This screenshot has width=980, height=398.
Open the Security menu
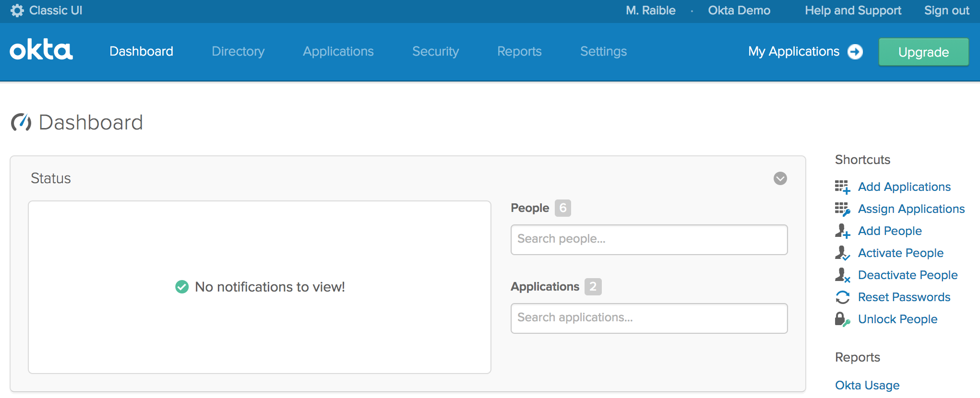tap(436, 51)
